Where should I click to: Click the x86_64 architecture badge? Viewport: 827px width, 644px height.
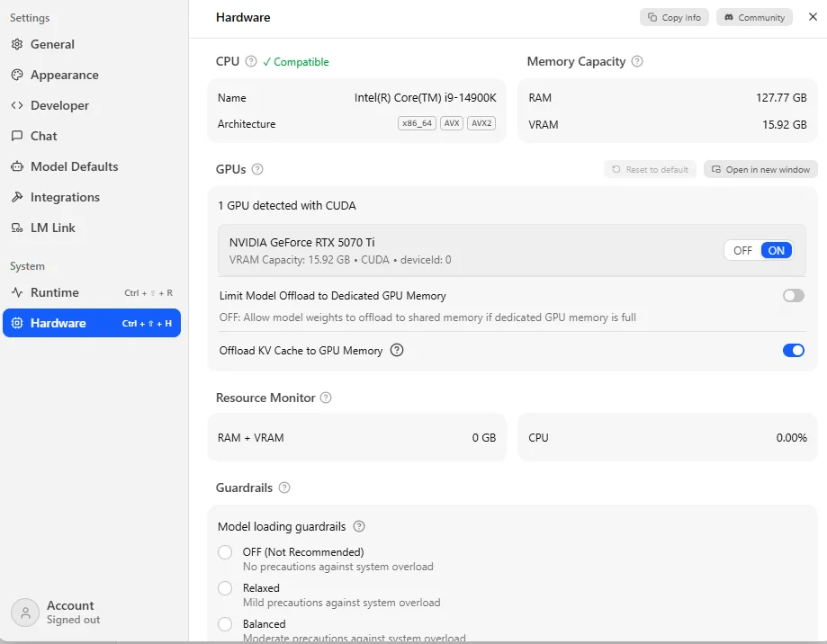(x=417, y=123)
